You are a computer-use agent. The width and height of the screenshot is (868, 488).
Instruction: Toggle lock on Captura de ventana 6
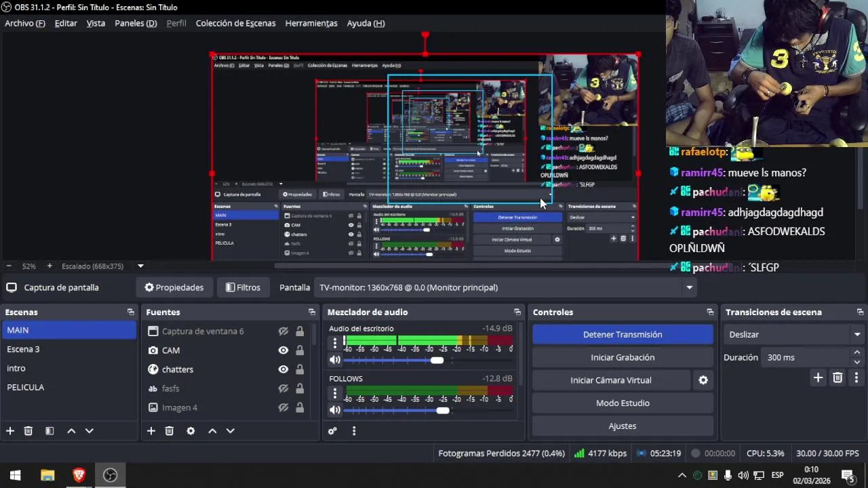point(300,331)
